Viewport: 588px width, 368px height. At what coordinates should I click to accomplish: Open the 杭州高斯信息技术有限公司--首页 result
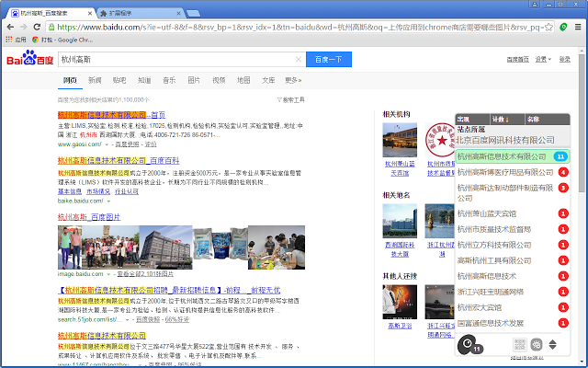(111, 115)
